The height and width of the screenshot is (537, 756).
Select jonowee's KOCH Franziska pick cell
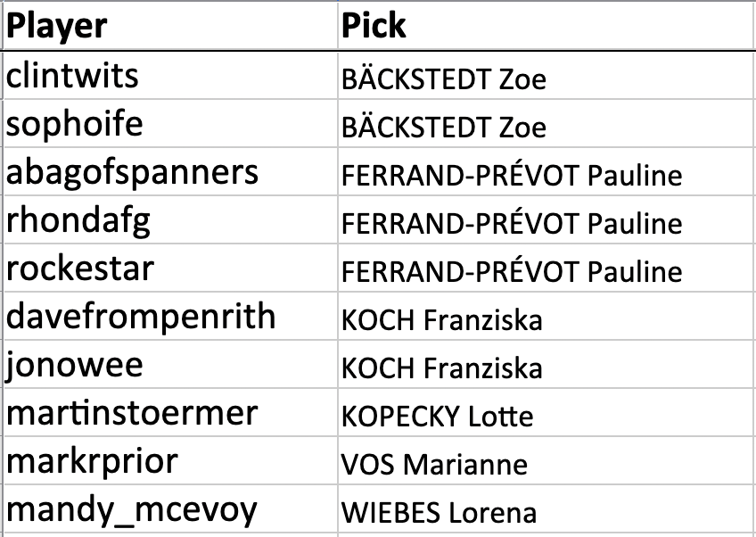click(x=546, y=367)
